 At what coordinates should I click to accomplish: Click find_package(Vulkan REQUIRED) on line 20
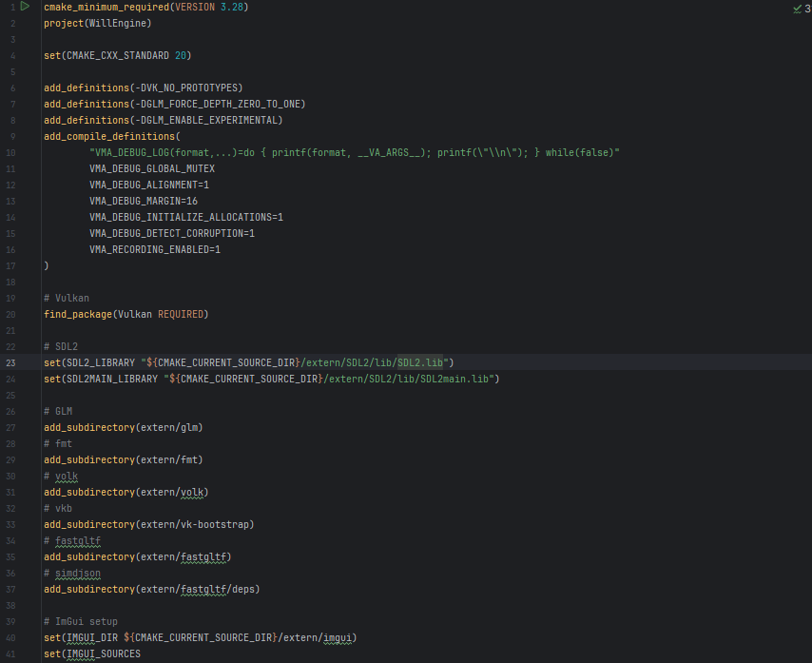(124, 314)
